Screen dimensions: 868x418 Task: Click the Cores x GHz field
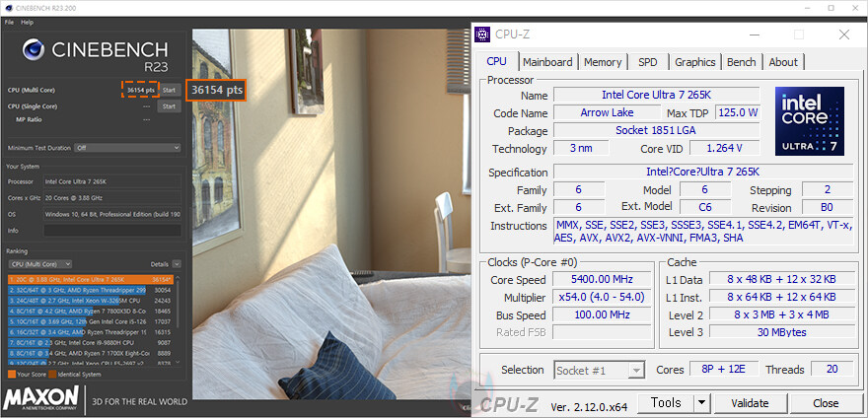[x=112, y=197]
